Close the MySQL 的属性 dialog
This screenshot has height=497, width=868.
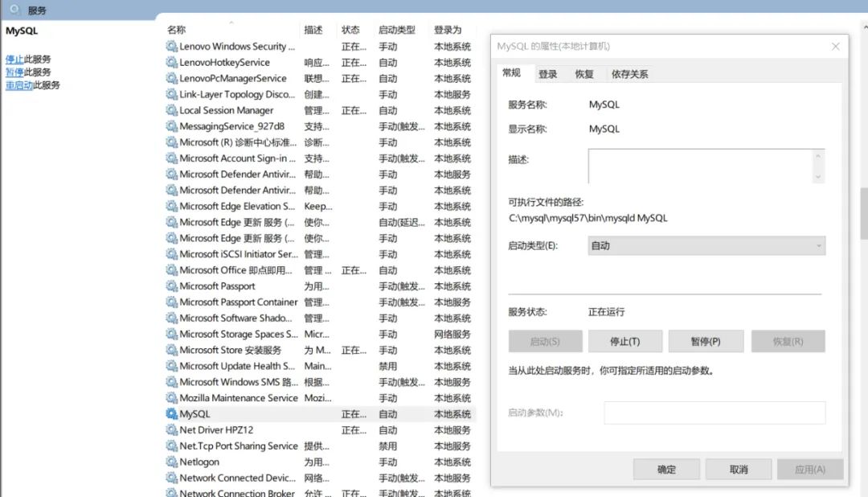tap(835, 47)
